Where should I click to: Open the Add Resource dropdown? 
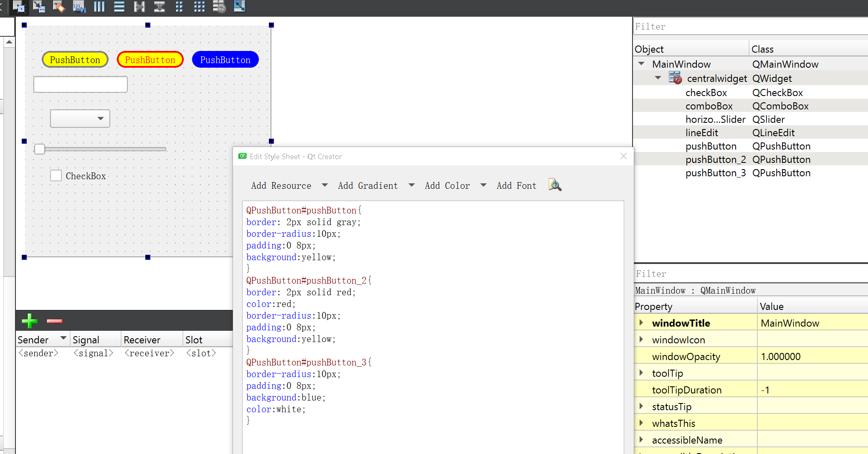click(324, 185)
